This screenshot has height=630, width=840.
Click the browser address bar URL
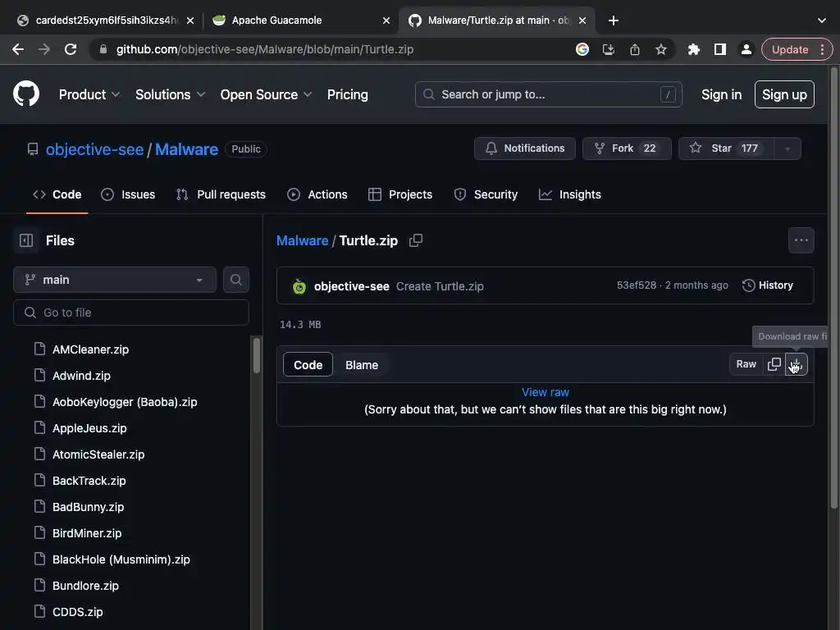265,49
